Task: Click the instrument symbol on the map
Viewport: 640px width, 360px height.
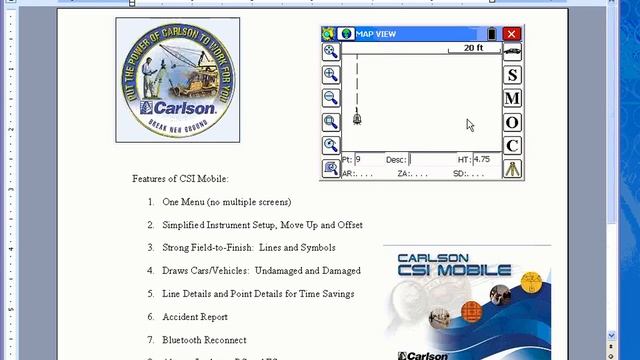Action: tap(357, 118)
